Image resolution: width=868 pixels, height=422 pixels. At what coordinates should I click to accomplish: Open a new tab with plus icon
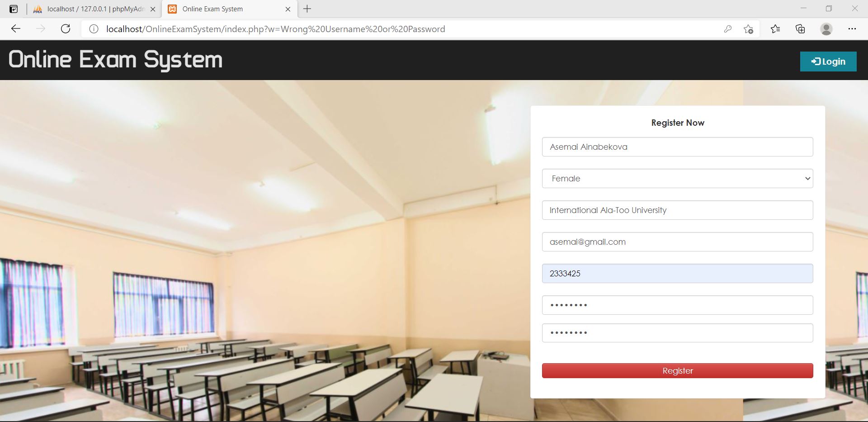coord(307,9)
